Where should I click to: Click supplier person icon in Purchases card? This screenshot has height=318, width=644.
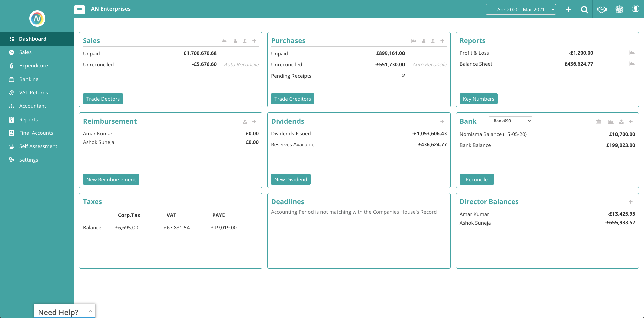click(x=424, y=41)
